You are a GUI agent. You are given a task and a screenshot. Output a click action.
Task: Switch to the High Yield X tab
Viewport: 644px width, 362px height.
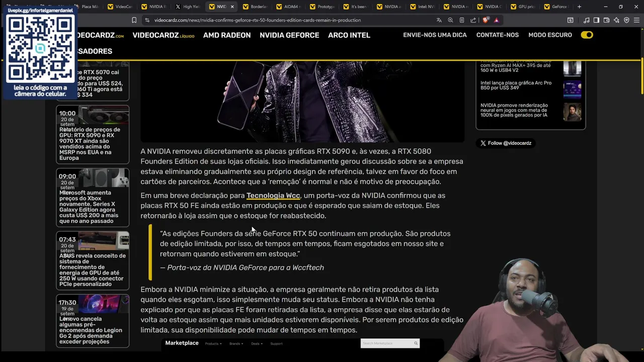188,7
